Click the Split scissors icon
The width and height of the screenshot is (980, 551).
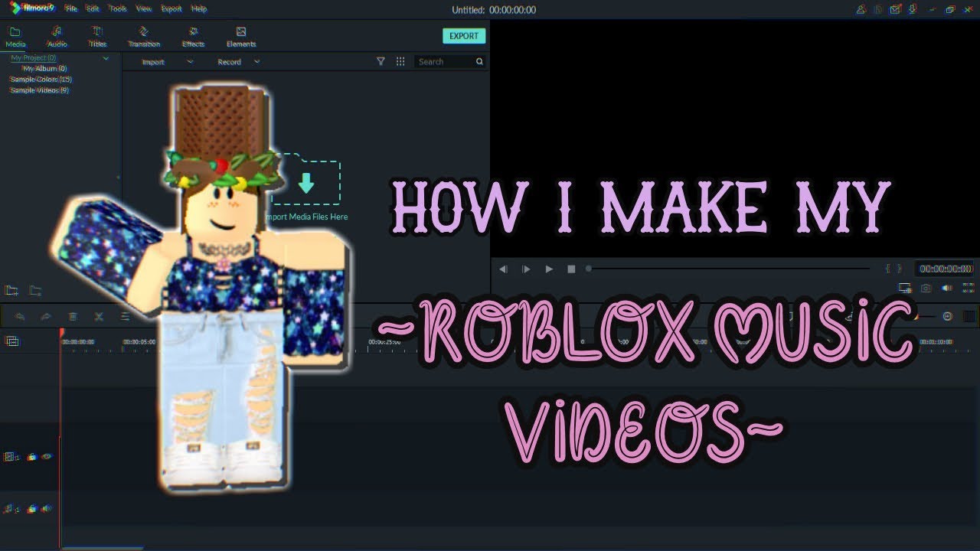tap(99, 316)
